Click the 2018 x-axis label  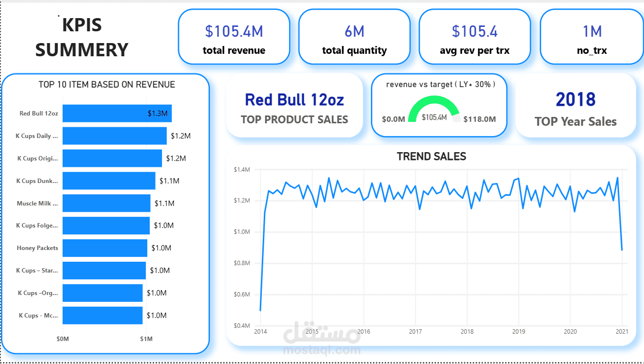[x=467, y=332]
